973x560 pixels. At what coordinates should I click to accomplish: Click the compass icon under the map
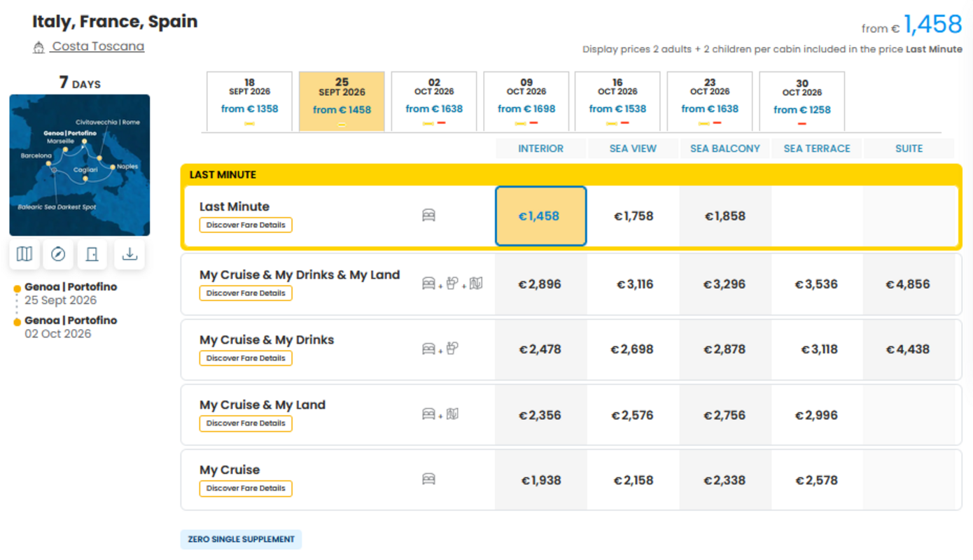coord(58,254)
